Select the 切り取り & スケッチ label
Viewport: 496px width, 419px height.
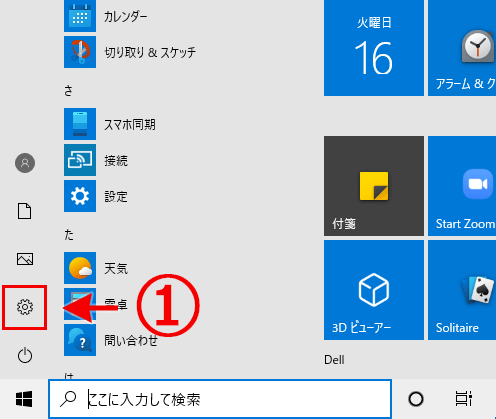[x=150, y=52]
